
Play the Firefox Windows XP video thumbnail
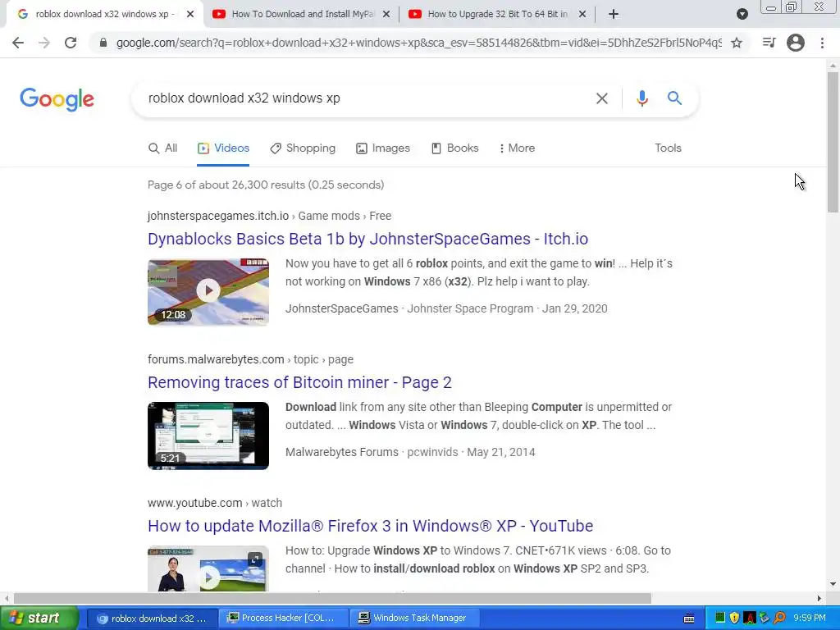208,568
